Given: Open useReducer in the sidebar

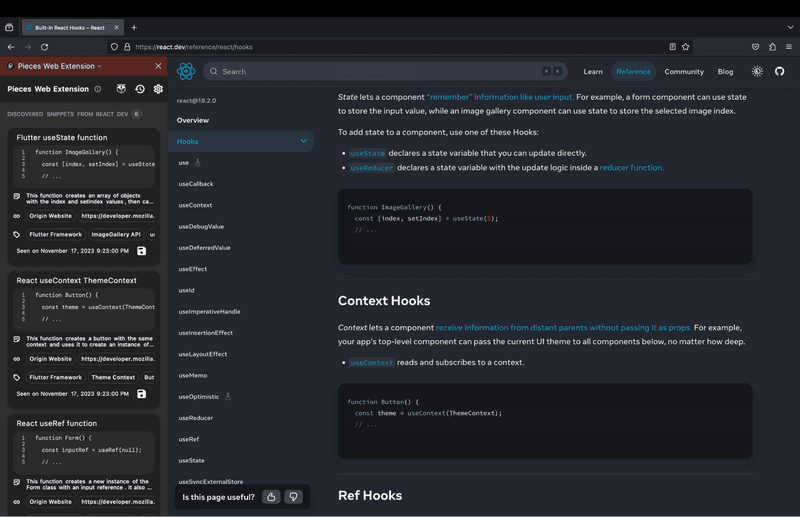Looking at the screenshot, I should pyautogui.click(x=195, y=417).
